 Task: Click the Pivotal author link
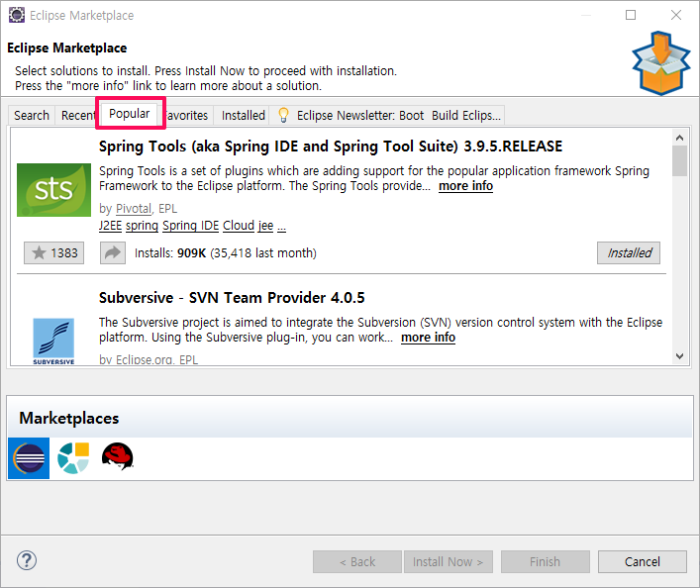pyautogui.click(x=134, y=209)
